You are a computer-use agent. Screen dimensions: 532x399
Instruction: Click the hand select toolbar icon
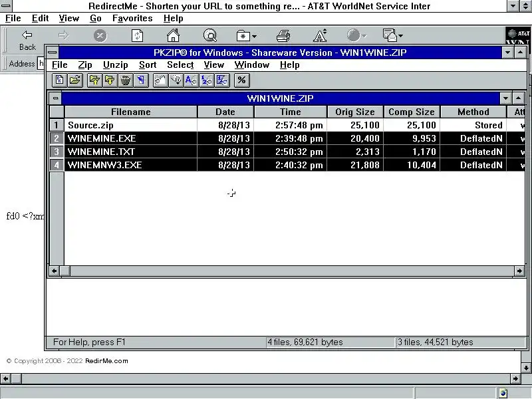pos(160,80)
